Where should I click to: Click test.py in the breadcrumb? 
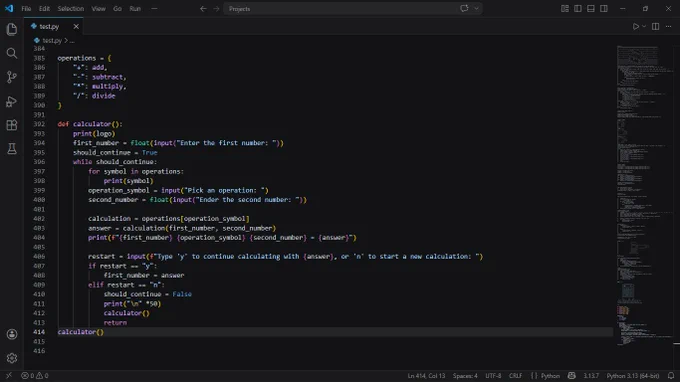[x=52, y=40]
